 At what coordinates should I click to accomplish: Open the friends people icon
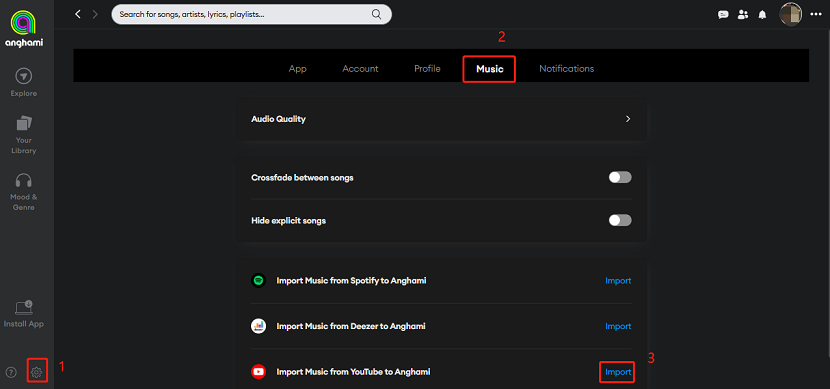(743, 15)
